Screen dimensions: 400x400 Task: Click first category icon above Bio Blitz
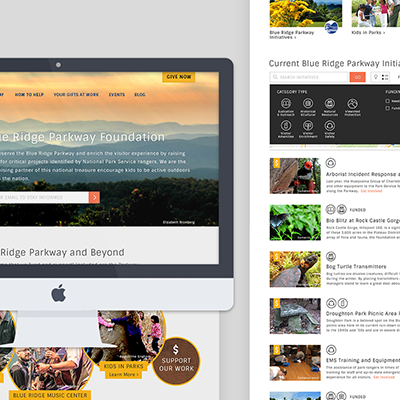[x=331, y=210]
